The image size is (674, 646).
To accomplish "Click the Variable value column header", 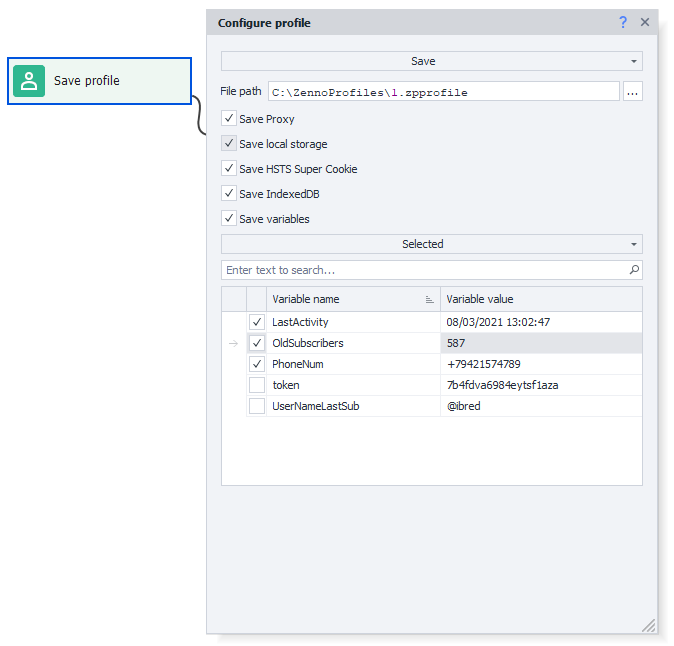I will click(x=540, y=299).
